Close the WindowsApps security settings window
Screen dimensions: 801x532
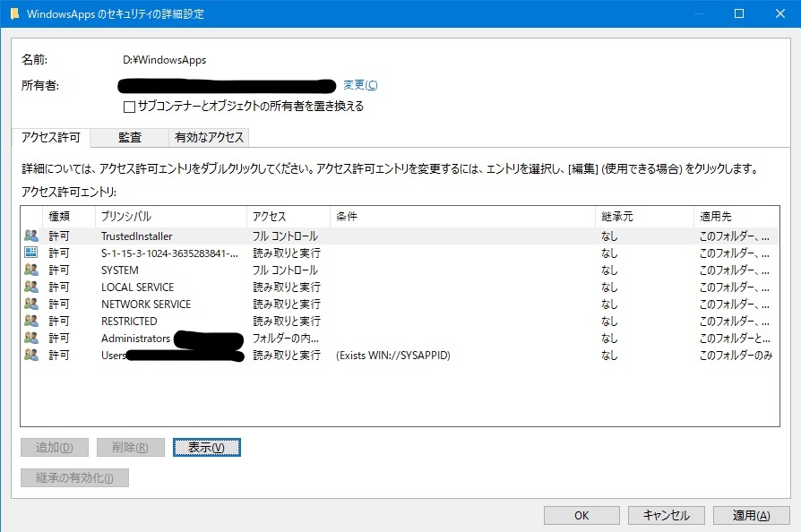coord(780,13)
